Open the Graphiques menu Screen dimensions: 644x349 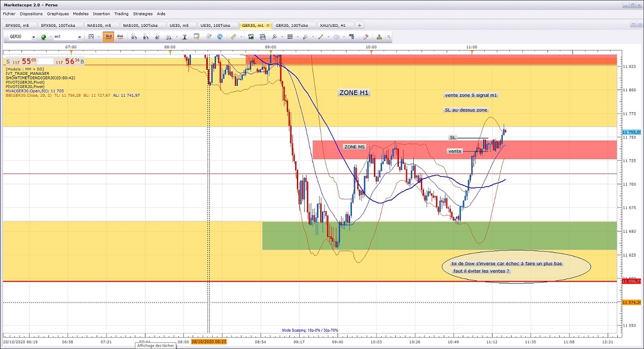pyautogui.click(x=58, y=14)
